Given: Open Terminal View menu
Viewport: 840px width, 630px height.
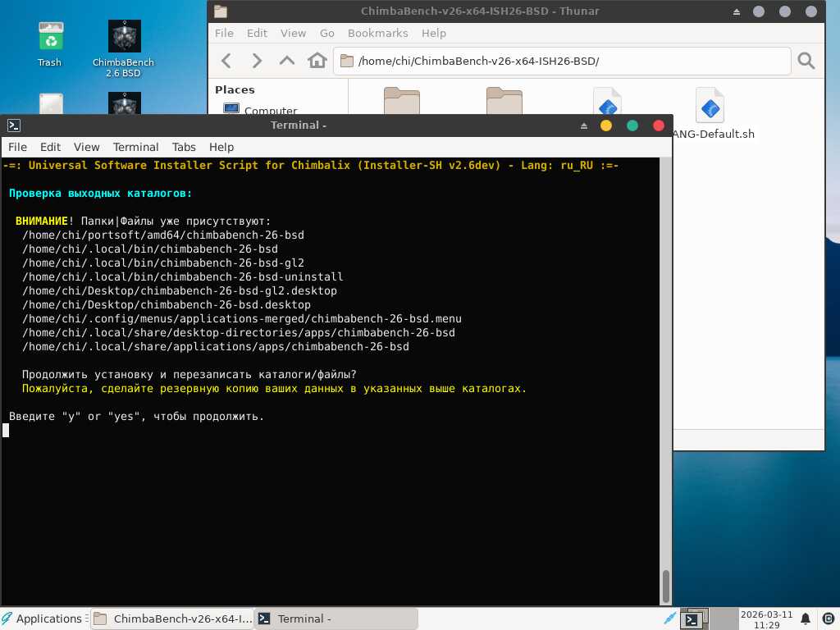Looking at the screenshot, I should click(x=86, y=147).
